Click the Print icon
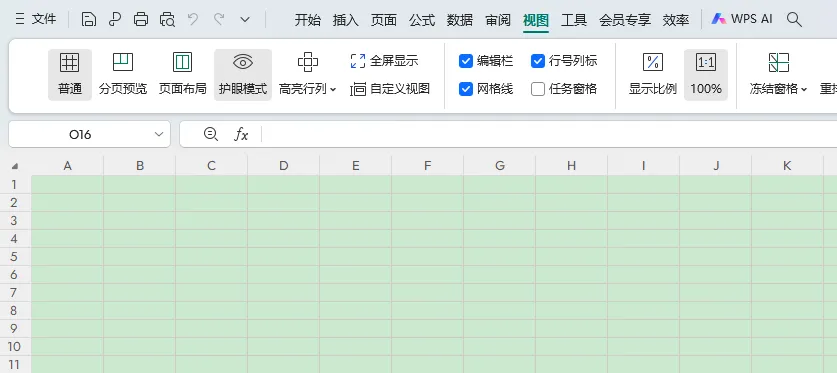The image size is (837, 373). [140, 20]
